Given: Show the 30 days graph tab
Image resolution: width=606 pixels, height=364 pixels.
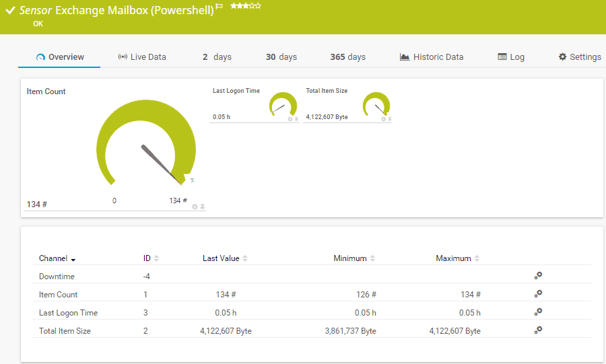Looking at the screenshot, I should click(x=281, y=57).
